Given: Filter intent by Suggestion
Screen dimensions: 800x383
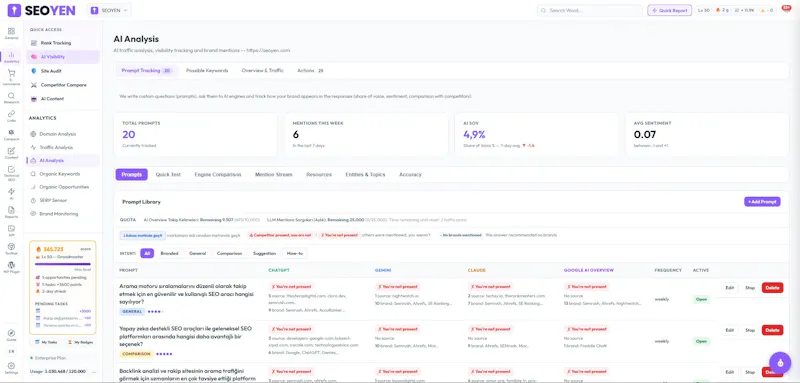Looking at the screenshot, I should tap(264, 253).
